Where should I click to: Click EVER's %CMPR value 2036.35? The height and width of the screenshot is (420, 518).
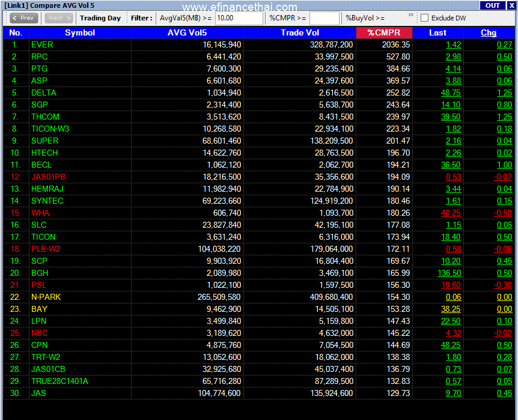click(x=396, y=44)
